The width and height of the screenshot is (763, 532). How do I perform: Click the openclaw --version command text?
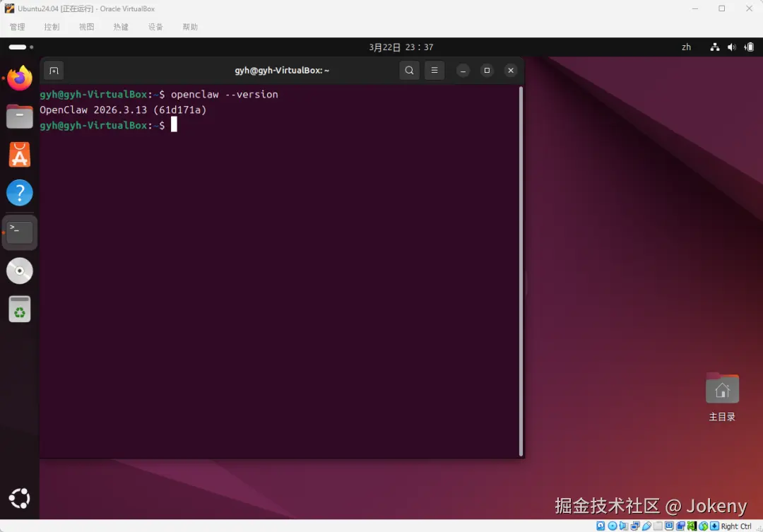click(x=225, y=95)
